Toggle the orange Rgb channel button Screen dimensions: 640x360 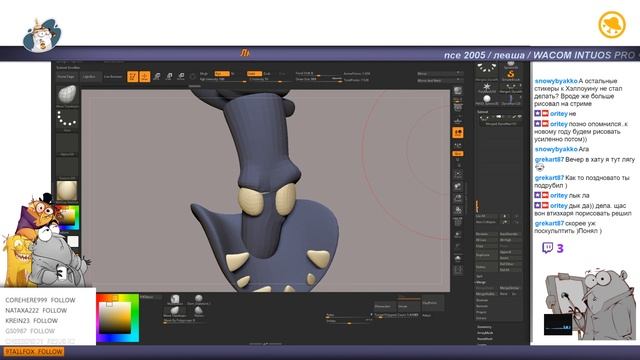pyautogui.click(x=222, y=74)
